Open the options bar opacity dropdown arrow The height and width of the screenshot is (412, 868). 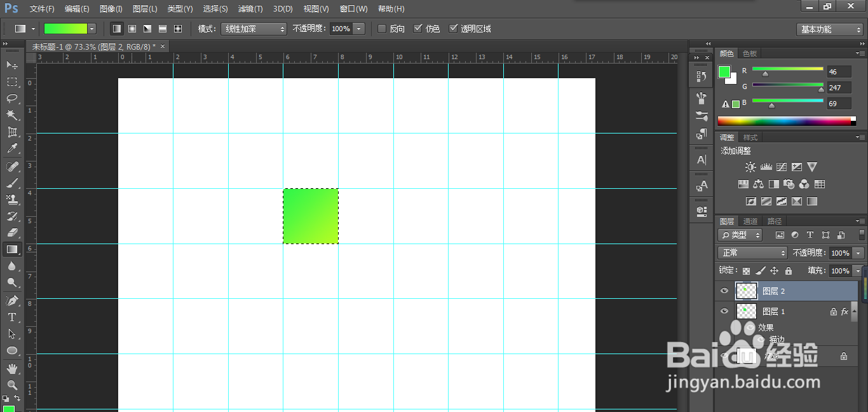click(x=359, y=29)
